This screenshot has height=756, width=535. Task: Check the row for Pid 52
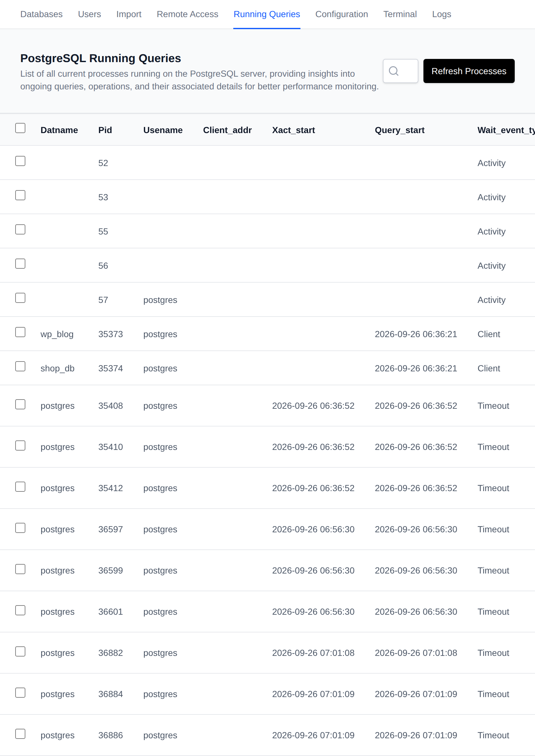coord(20,161)
